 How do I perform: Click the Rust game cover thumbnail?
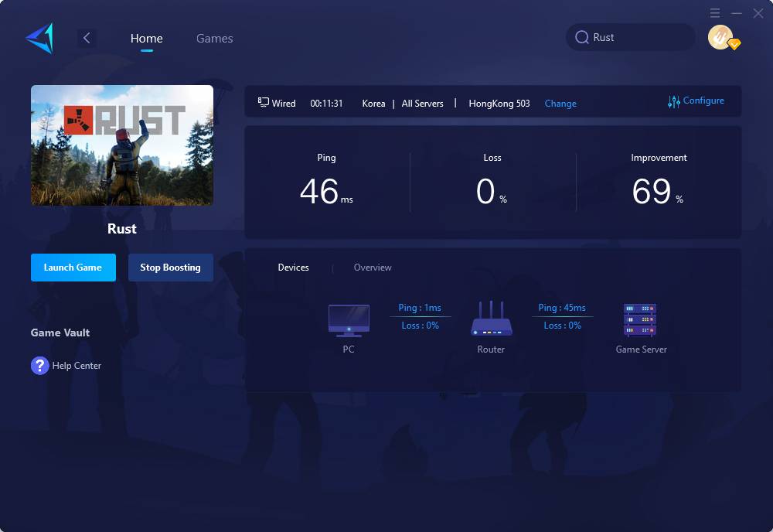122,145
